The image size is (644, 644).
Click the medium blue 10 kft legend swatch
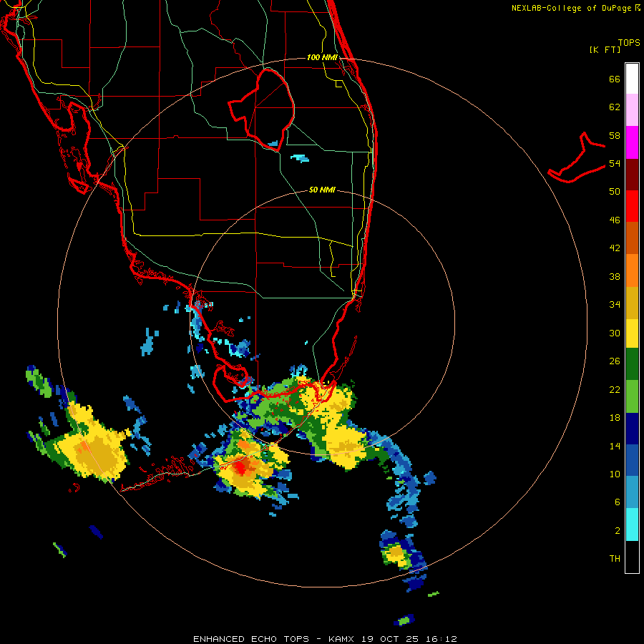click(632, 460)
